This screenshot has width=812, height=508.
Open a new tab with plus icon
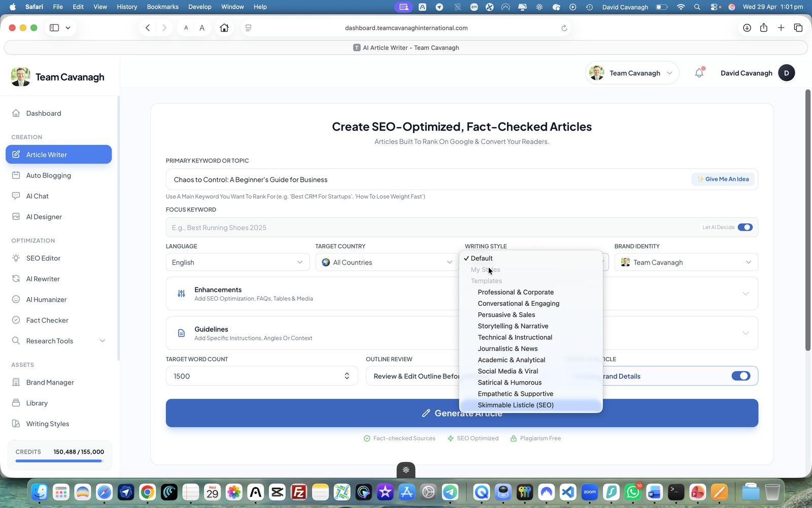click(x=781, y=28)
